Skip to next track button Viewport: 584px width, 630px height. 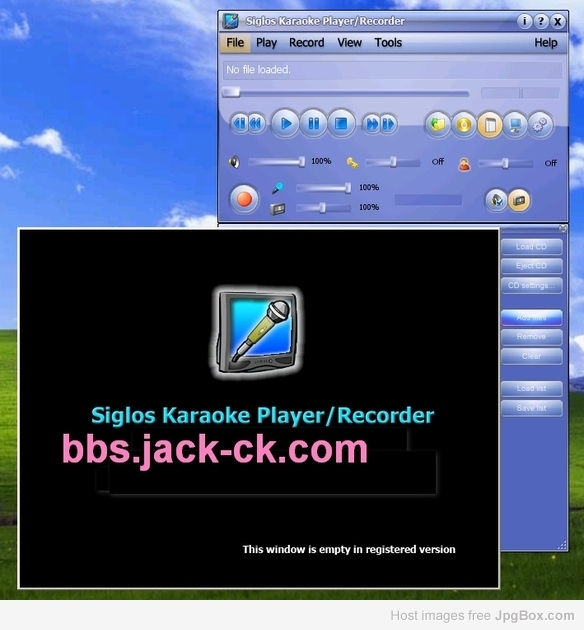[388, 124]
